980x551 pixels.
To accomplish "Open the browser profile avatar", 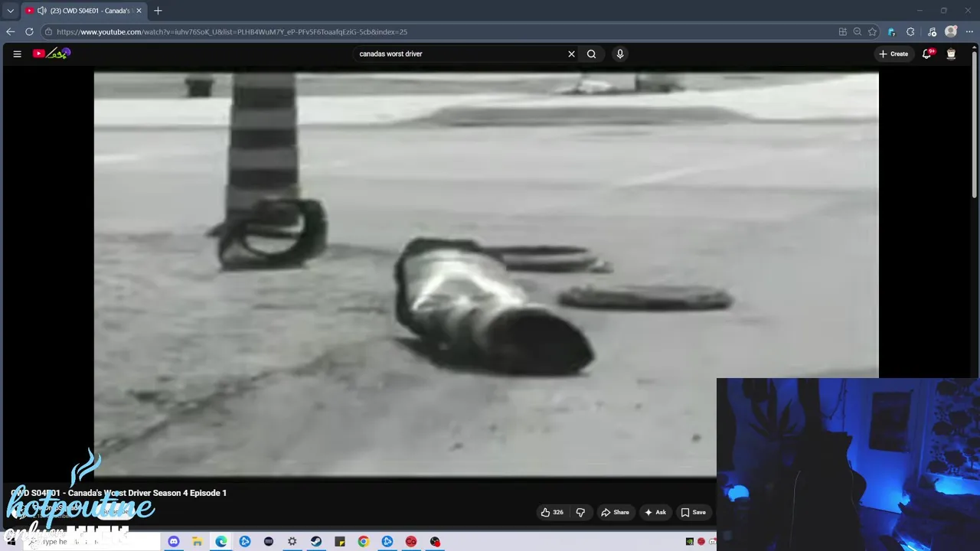I will point(951,31).
